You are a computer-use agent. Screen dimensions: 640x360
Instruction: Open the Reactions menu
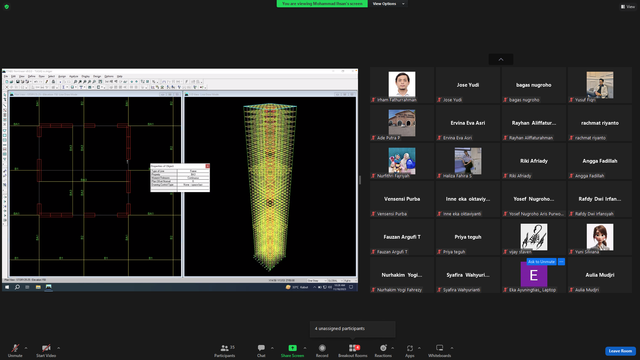point(383,350)
